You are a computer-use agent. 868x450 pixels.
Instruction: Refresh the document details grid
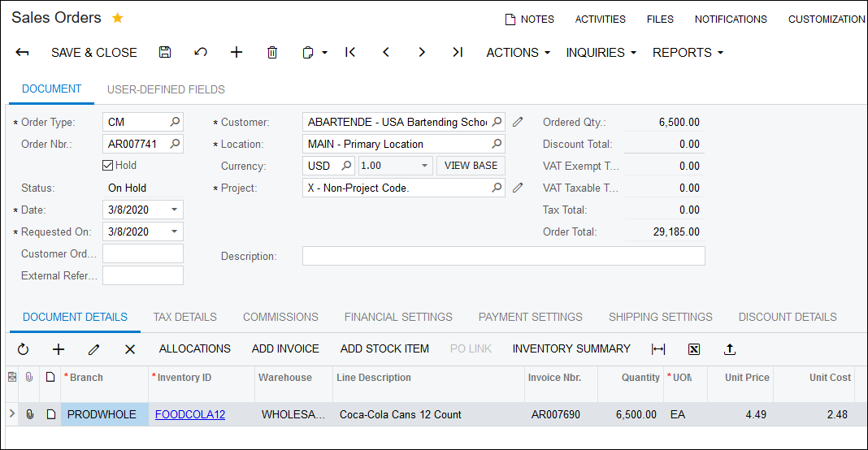point(23,349)
